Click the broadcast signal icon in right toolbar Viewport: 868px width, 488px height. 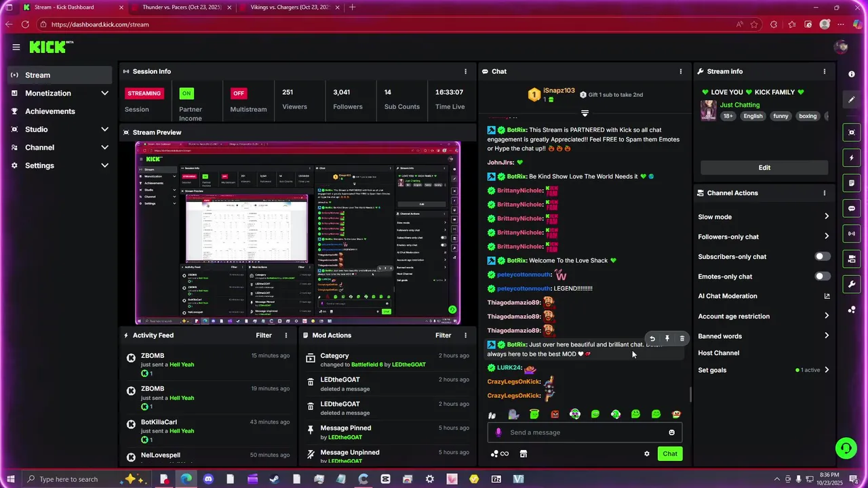tap(852, 233)
